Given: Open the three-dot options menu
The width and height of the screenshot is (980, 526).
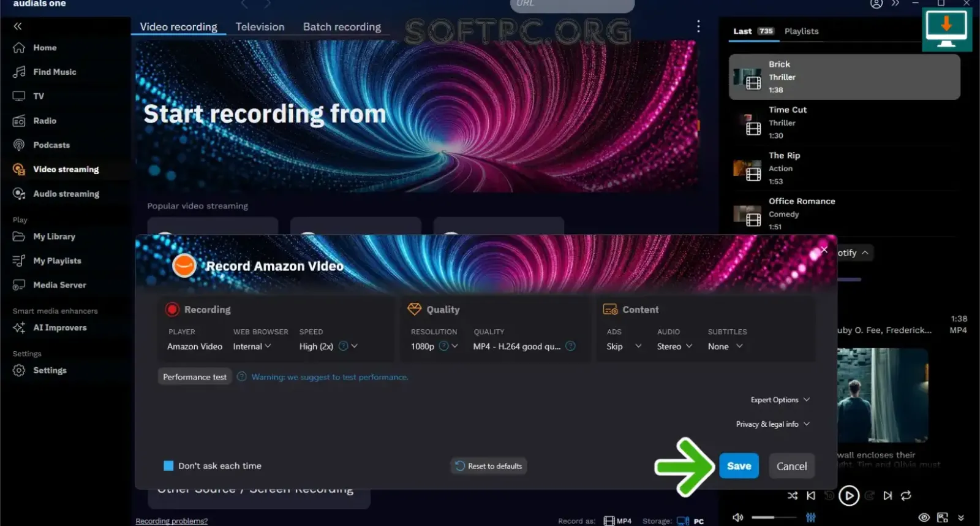Looking at the screenshot, I should pos(698,26).
